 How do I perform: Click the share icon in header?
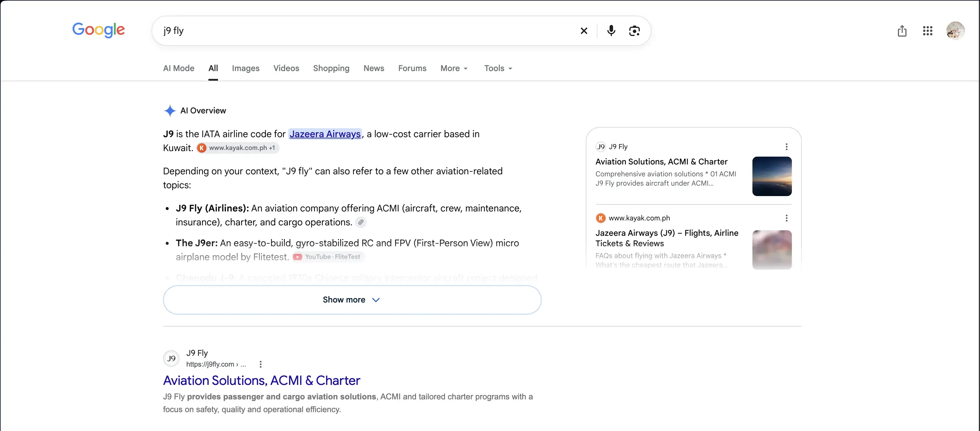coord(902,31)
